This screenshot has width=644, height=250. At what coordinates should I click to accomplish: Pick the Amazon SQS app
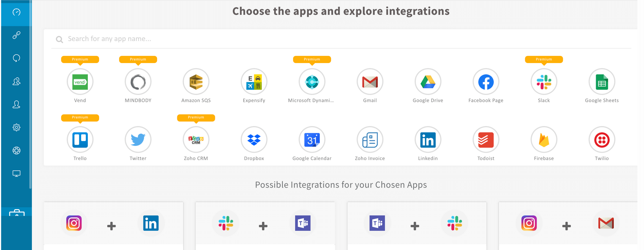tap(196, 82)
